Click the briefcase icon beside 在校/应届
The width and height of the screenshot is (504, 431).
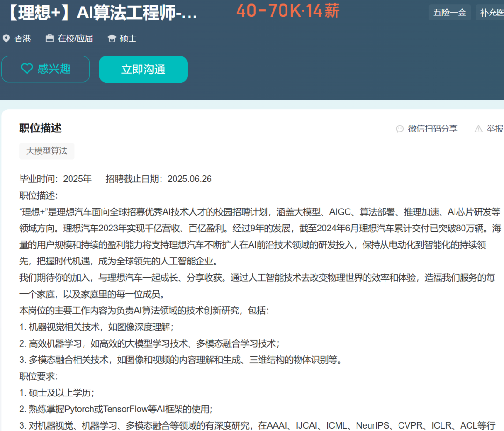(49, 38)
